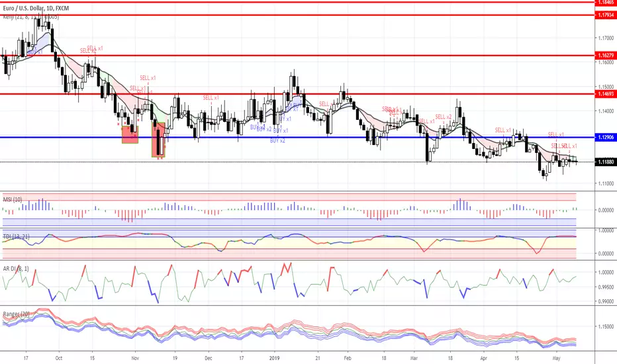This screenshot has width=617, height=364.
Task: Select the MSI (10) indicator label
Action: (13, 199)
